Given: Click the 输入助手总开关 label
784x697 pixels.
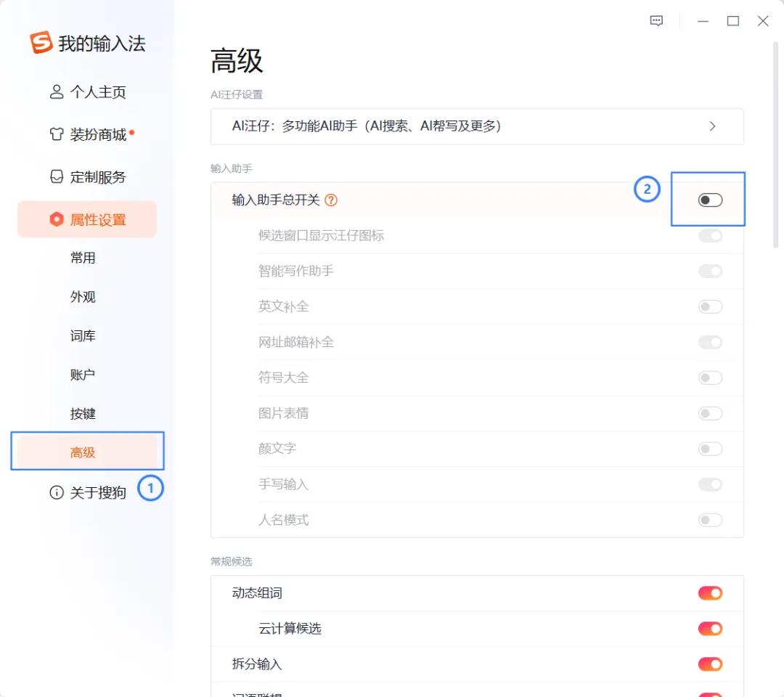Looking at the screenshot, I should click(x=276, y=200).
